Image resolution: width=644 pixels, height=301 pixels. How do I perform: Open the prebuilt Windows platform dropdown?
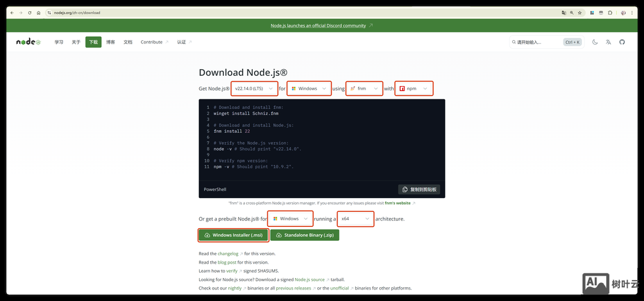coord(290,219)
